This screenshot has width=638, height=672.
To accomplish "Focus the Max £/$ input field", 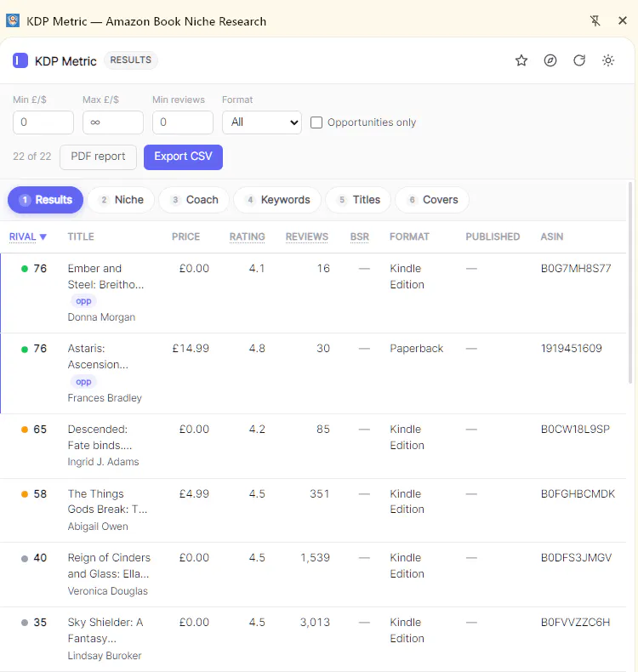I will click(113, 122).
